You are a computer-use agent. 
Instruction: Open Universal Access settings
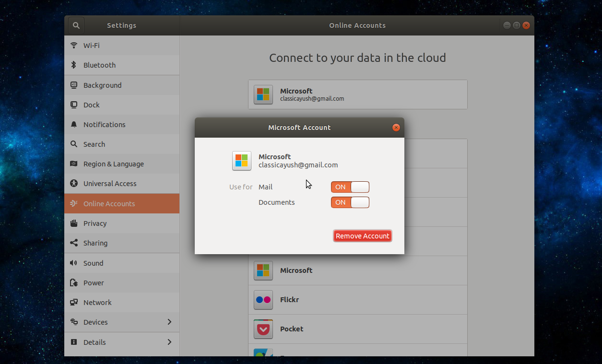pos(122,183)
